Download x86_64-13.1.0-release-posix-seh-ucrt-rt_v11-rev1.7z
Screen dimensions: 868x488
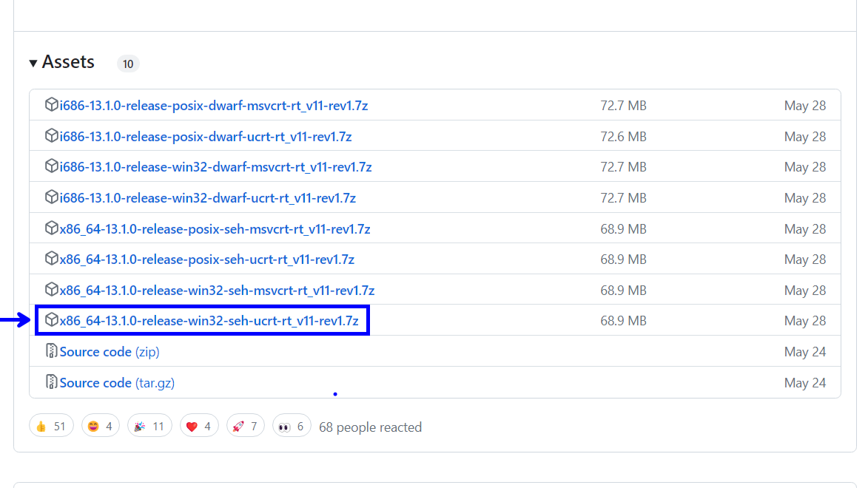pyautogui.click(x=207, y=260)
